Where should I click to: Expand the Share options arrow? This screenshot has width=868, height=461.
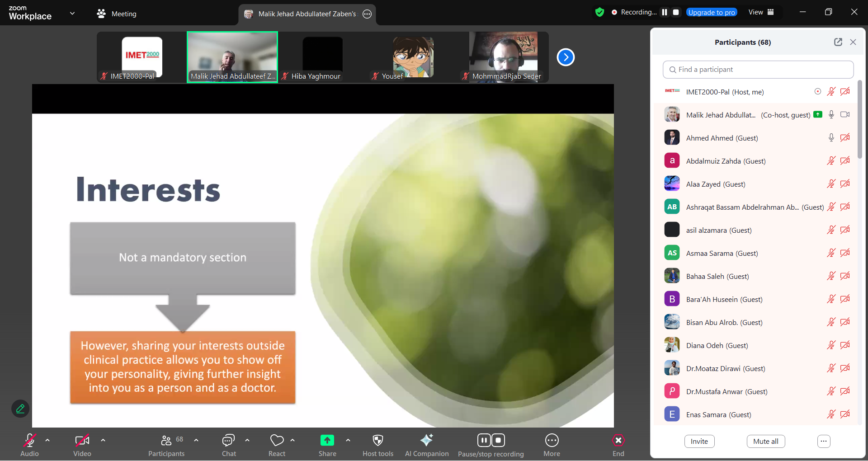click(348, 440)
